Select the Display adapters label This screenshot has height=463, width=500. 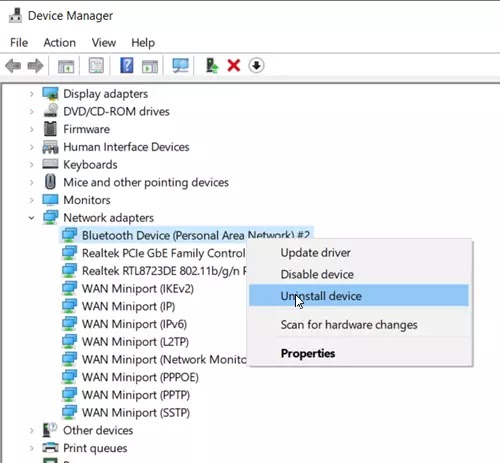click(105, 94)
